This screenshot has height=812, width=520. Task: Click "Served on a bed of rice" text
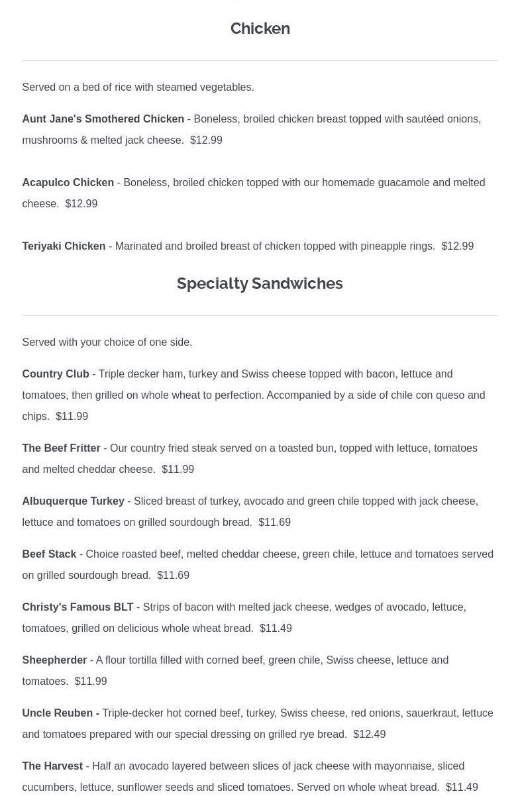pyautogui.click(x=138, y=87)
